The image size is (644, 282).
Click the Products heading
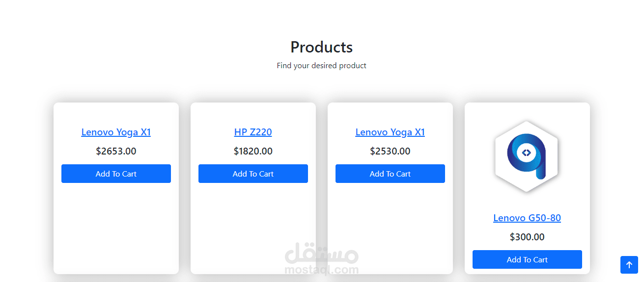[321, 47]
